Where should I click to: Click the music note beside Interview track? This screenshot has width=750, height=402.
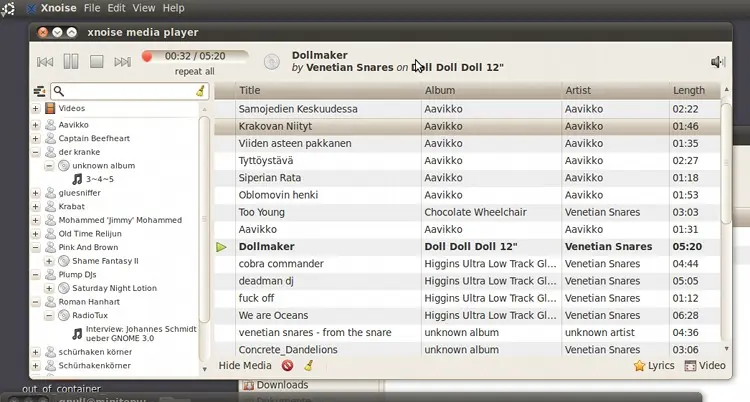[77, 334]
